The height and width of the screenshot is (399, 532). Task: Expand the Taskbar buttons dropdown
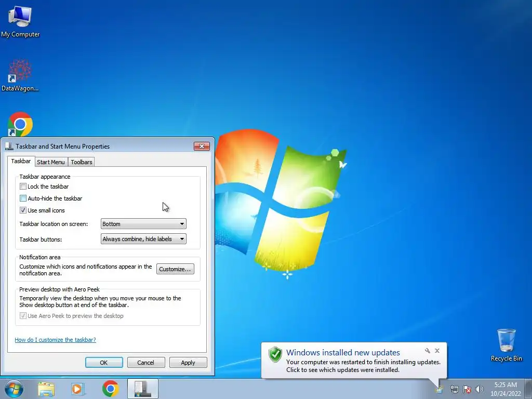(x=143, y=239)
